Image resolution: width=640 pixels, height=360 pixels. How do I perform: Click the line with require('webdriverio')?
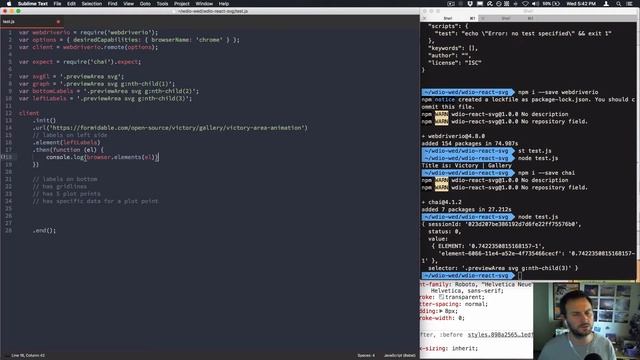(x=88, y=32)
